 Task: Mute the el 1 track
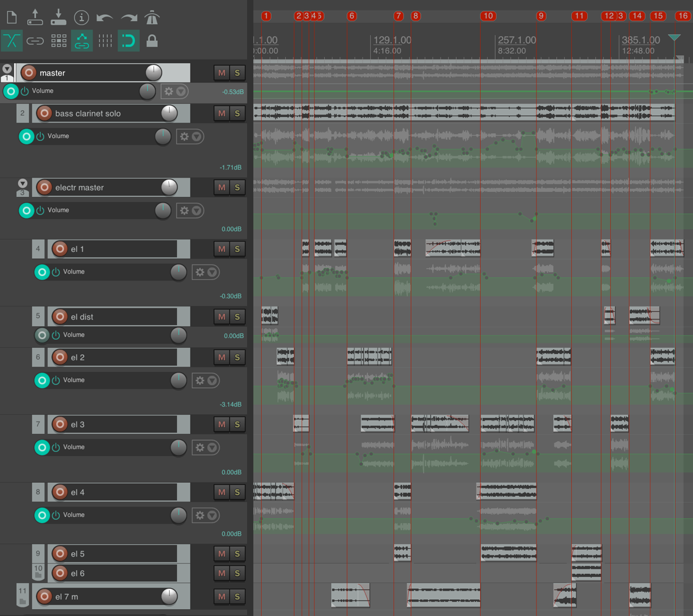coord(222,249)
